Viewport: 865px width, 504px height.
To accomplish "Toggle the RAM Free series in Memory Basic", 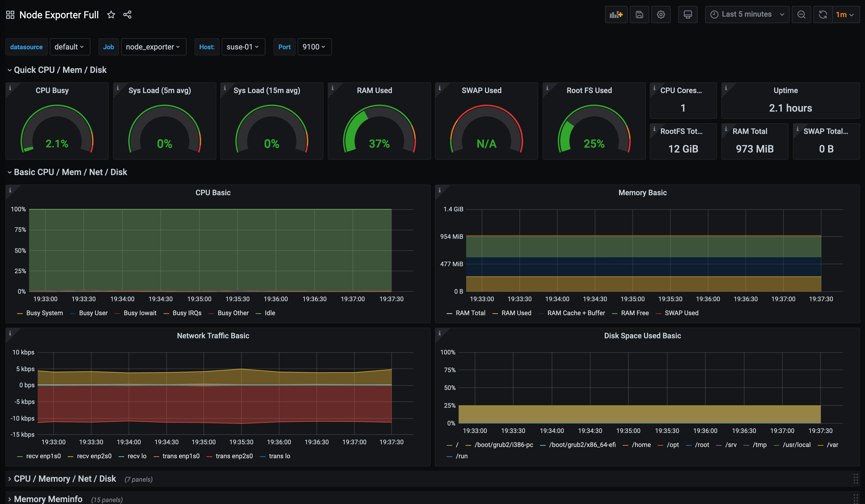I will pos(635,313).
